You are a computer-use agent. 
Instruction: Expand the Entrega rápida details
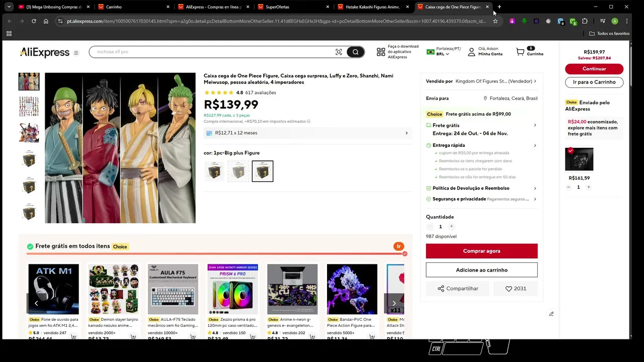(x=535, y=145)
